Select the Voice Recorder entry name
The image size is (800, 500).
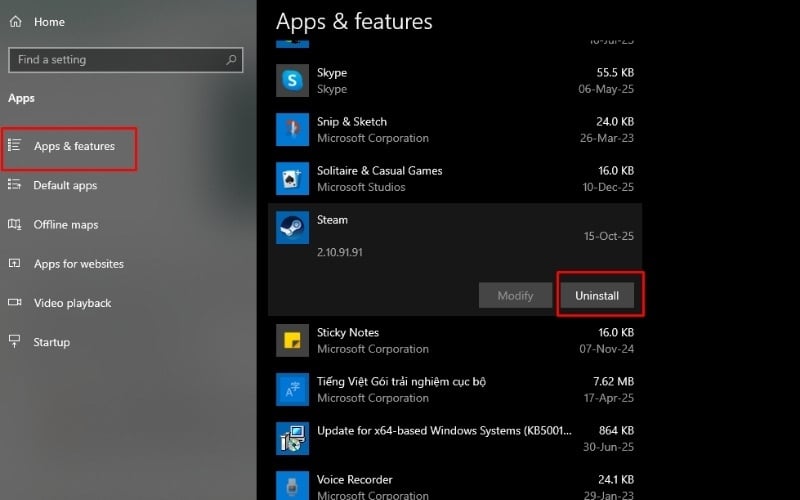[x=355, y=479]
